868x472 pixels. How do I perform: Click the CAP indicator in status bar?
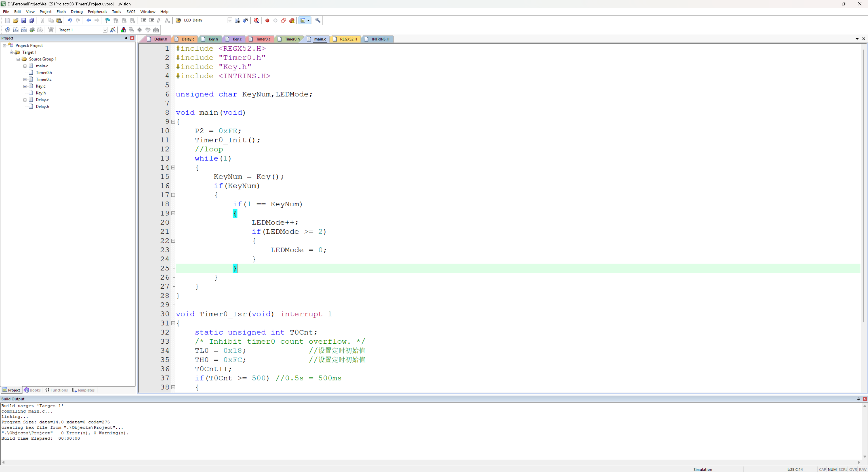822,469
